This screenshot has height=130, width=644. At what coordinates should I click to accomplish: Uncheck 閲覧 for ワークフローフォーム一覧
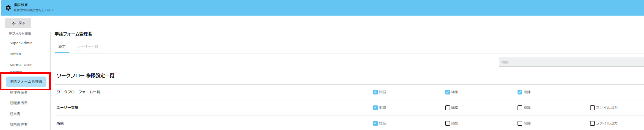tap(375, 92)
